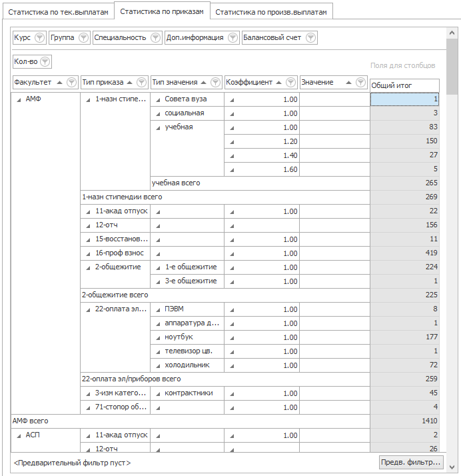The height and width of the screenshot is (476, 461).
Task: Click the Курс field button
Action: pos(29,37)
